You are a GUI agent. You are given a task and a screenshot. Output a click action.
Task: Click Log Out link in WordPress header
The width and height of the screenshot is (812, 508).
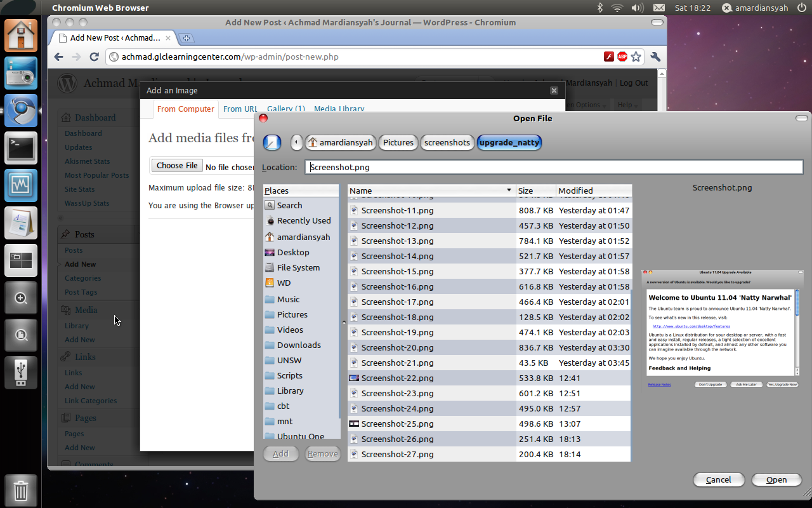(634, 83)
